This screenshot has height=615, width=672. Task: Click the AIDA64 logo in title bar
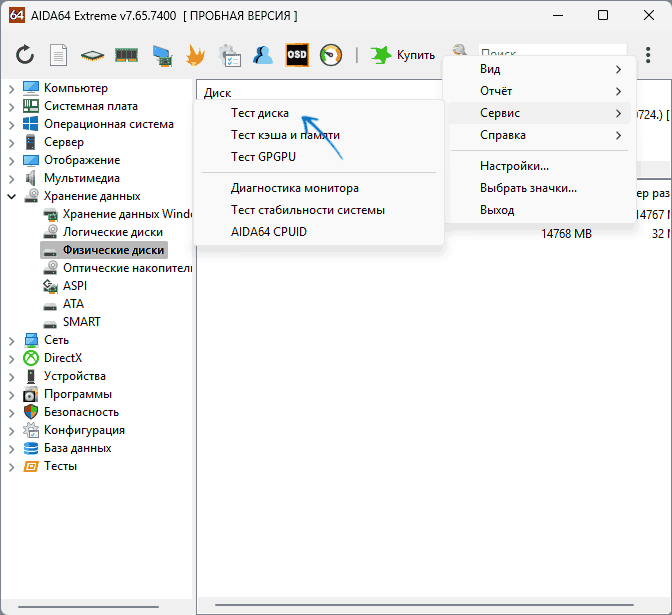pyautogui.click(x=17, y=15)
